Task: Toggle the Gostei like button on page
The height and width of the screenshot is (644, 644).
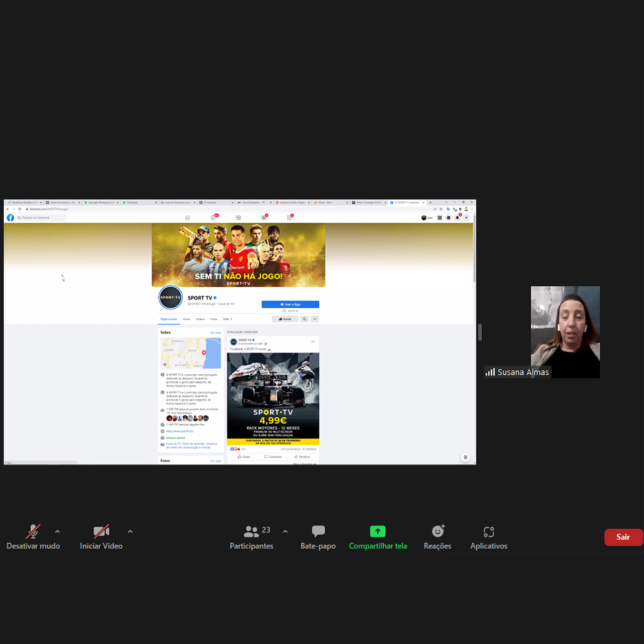Action: tap(285, 319)
